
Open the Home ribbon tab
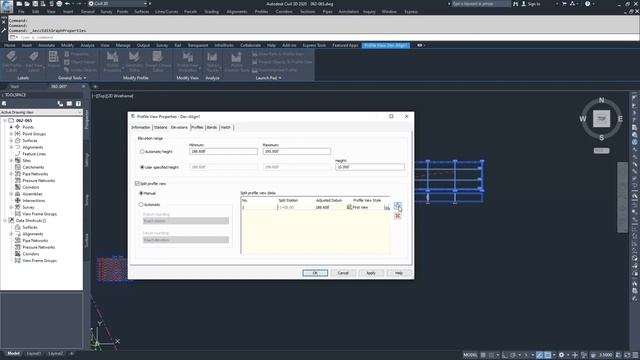click(x=10, y=45)
